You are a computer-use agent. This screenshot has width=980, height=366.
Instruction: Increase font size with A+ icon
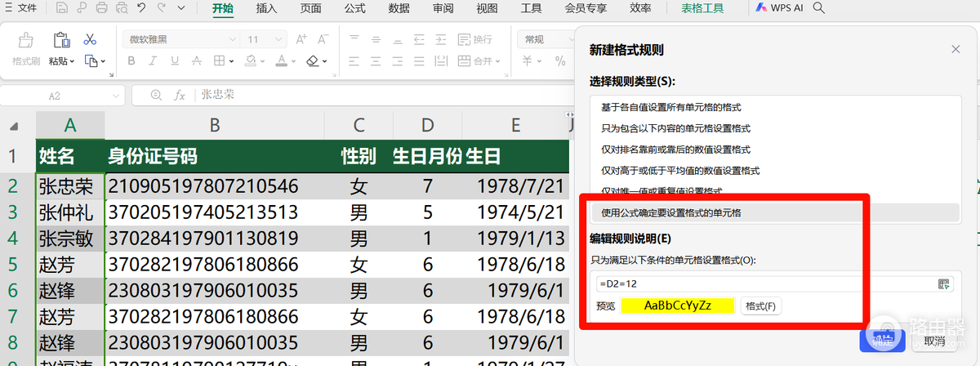coord(301,39)
